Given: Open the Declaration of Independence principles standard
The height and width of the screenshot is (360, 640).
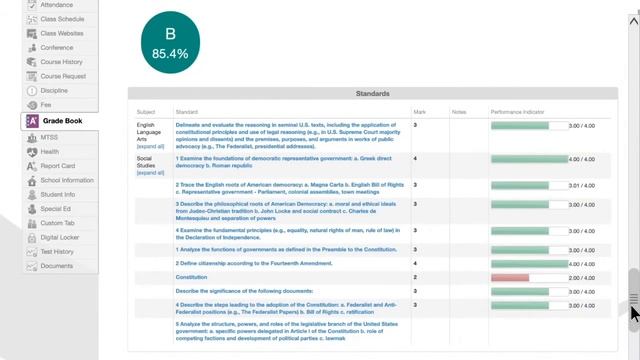Looking at the screenshot, I should click(288, 234).
